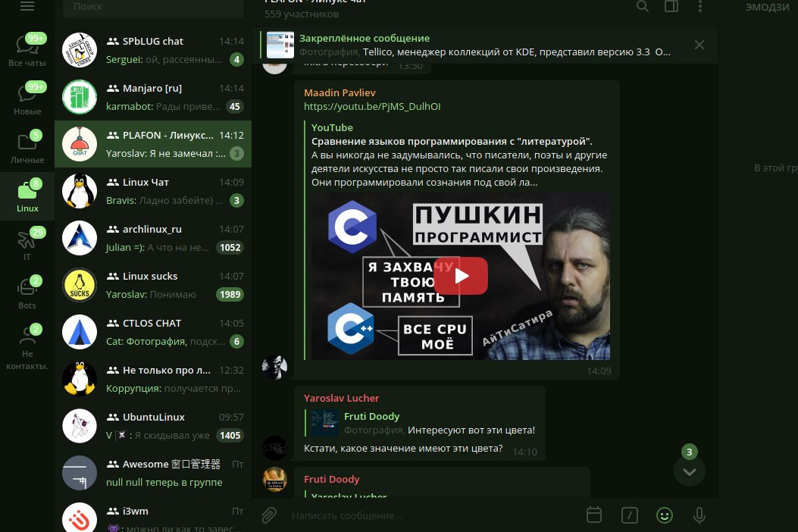Click Yaroslav Lucher's message avatar
798x532 pixels.
[x=274, y=448]
